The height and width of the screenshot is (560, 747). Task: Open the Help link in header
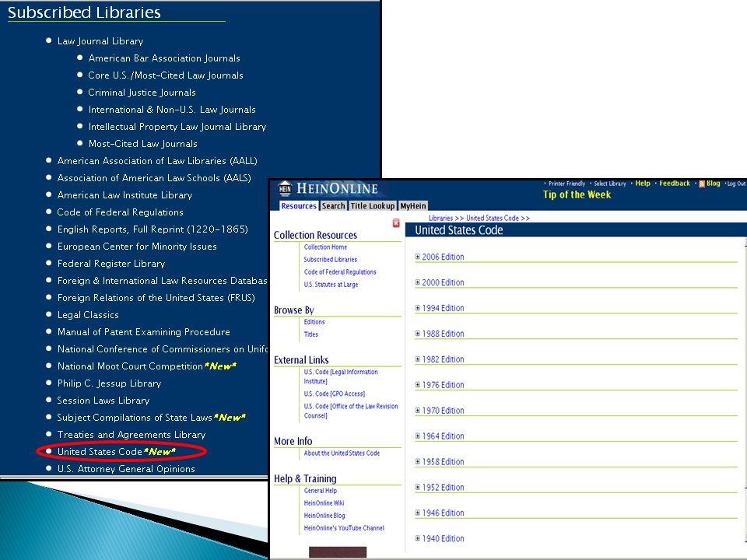click(643, 184)
